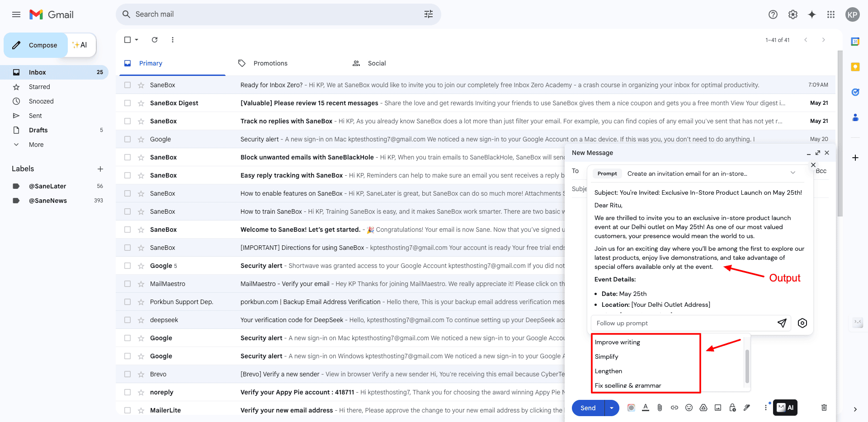This screenshot has height=422, width=868.
Task: Expand the Prompt dropdown chevron
Action: [x=793, y=173]
